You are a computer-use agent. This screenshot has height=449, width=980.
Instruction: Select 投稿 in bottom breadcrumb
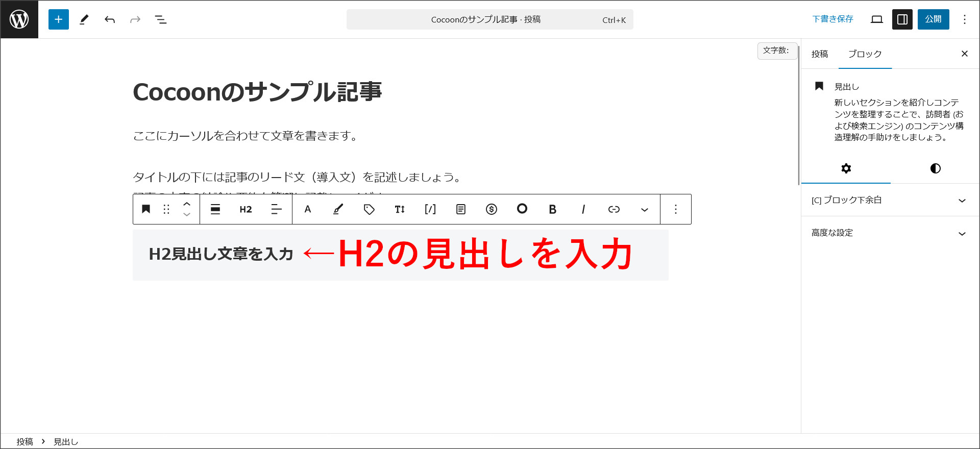(x=24, y=442)
